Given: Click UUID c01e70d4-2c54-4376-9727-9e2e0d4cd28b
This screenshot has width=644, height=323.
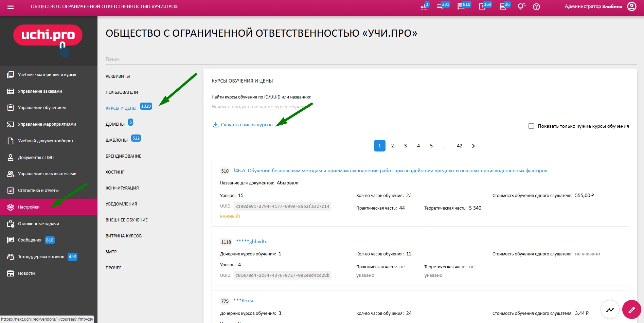Looking at the screenshot, I should point(282,275).
